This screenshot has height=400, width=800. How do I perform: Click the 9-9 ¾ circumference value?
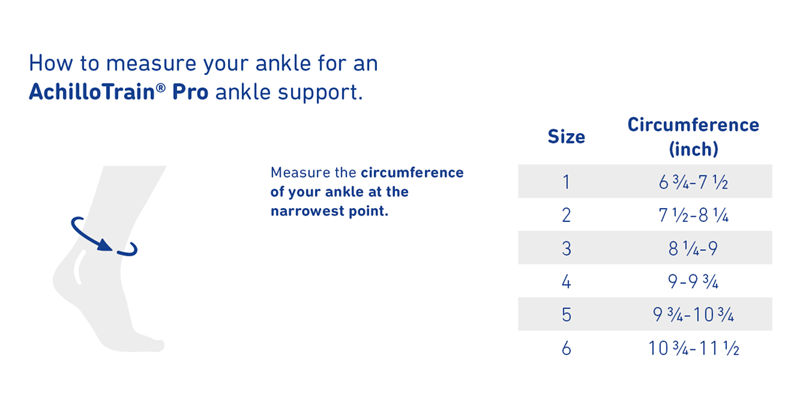[x=693, y=282]
